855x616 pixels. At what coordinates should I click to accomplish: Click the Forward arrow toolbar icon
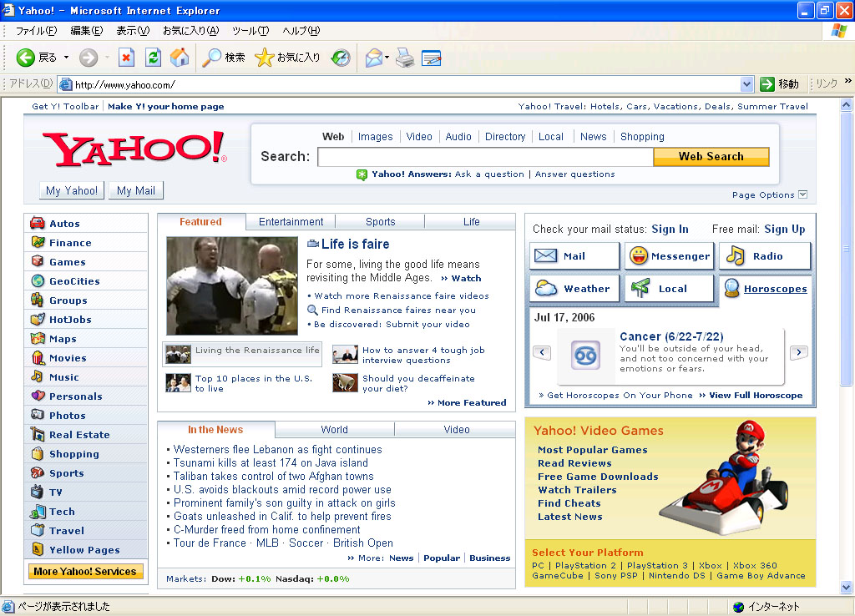[89, 58]
